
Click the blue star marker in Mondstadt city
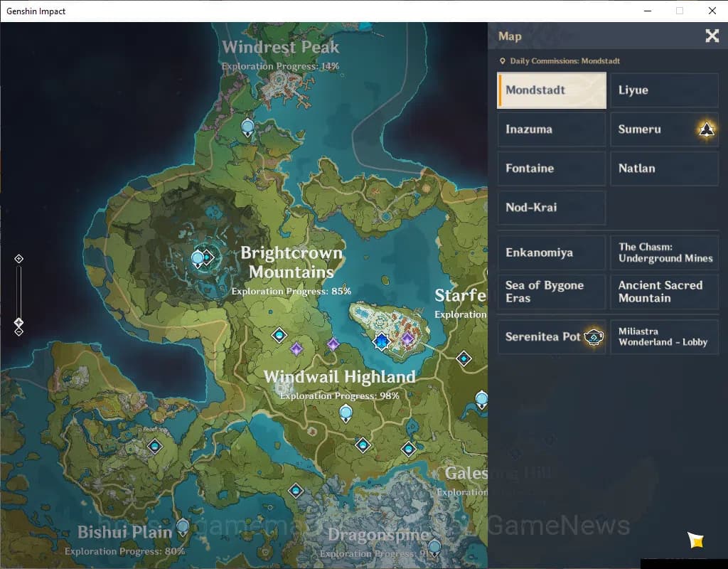(x=382, y=341)
